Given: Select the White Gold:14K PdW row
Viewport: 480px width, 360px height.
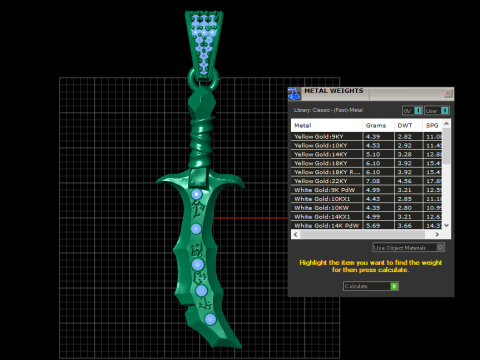Looking at the screenshot, I should 367,225.
